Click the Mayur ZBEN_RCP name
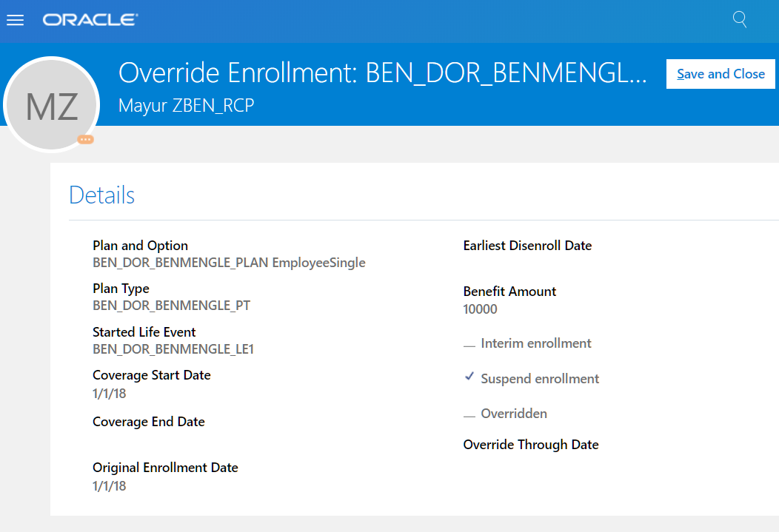The image size is (779, 532). [186, 106]
